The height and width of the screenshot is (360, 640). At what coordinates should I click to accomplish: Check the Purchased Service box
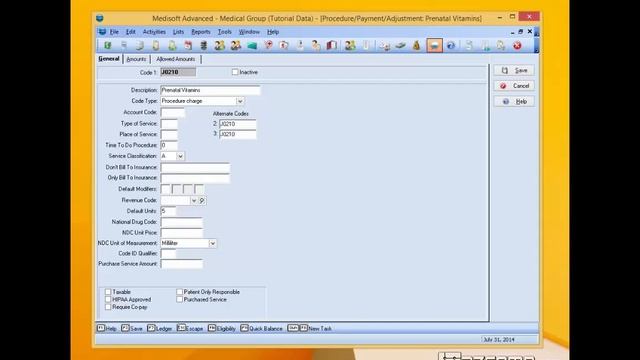[x=180, y=299]
